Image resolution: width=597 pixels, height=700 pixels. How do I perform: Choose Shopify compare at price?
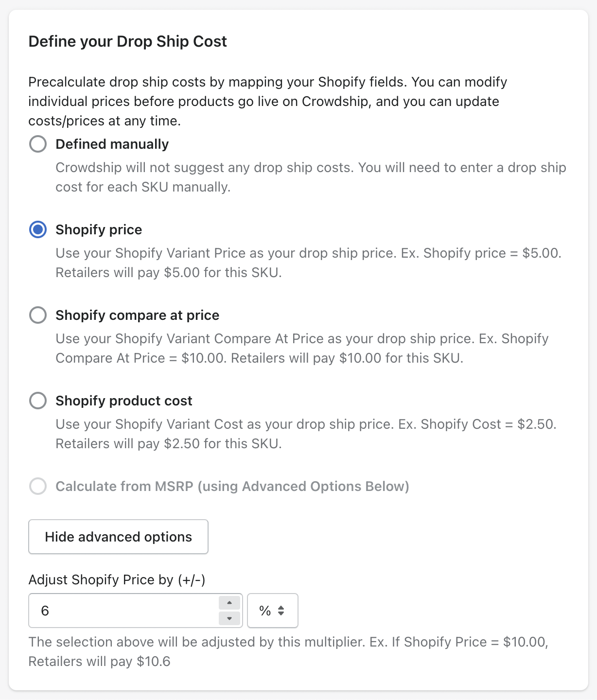[38, 315]
